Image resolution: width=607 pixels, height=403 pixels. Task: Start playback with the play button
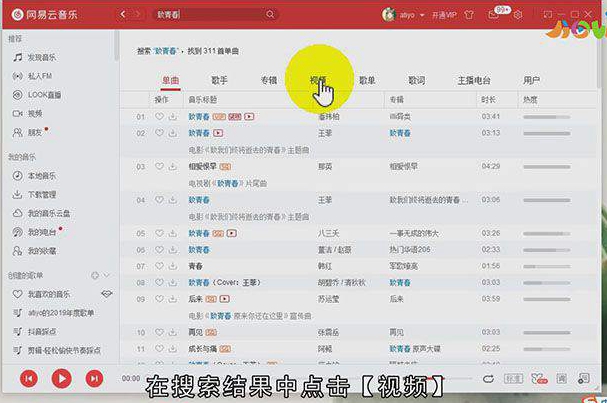[x=62, y=378]
